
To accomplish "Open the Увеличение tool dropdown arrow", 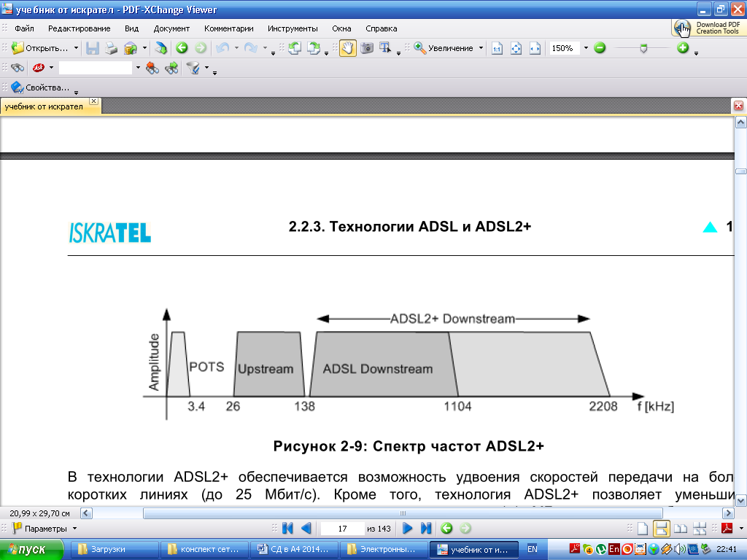I will [481, 48].
